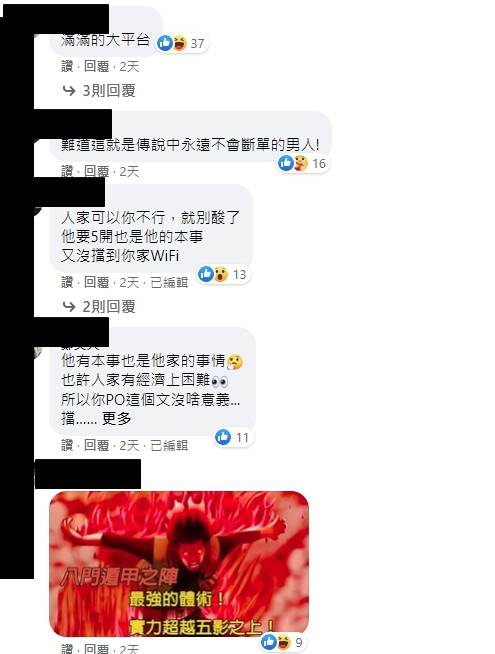This screenshot has height=654, width=495.
Task: Open the red 八門遁甲之陣 meme image
Action: (x=179, y=563)
